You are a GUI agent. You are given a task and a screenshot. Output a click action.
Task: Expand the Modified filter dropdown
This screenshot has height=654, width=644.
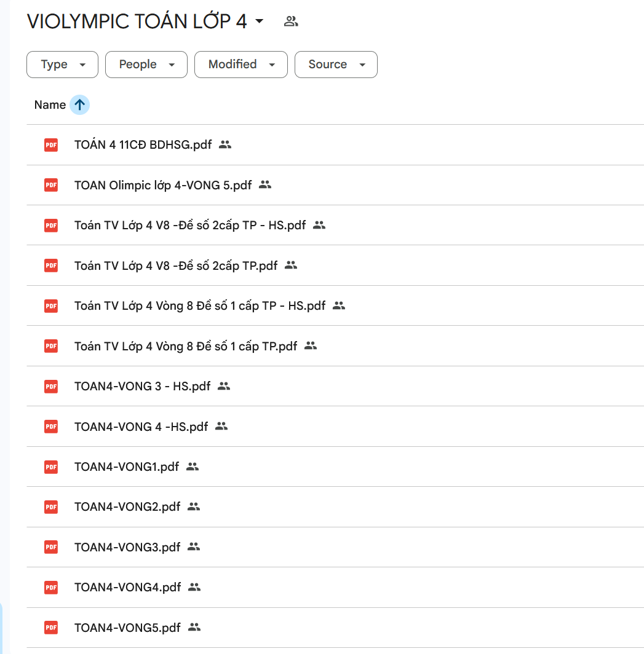coord(241,65)
